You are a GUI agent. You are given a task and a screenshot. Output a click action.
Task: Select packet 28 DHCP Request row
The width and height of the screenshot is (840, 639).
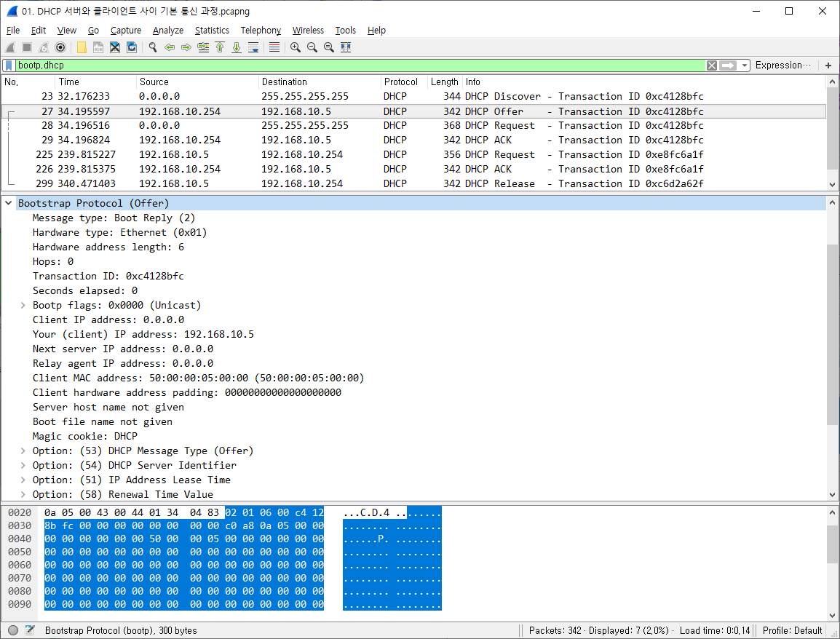click(x=413, y=125)
